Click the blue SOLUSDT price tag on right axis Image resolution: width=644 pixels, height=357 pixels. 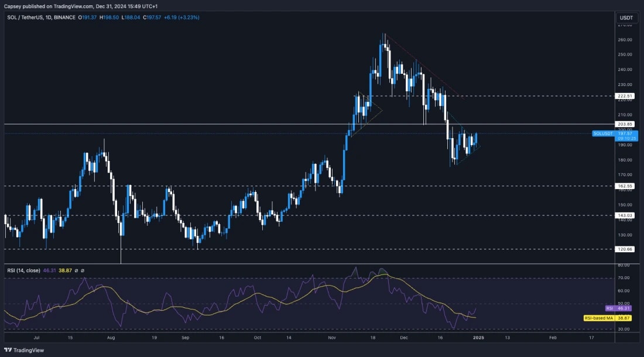tap(604, 133)
